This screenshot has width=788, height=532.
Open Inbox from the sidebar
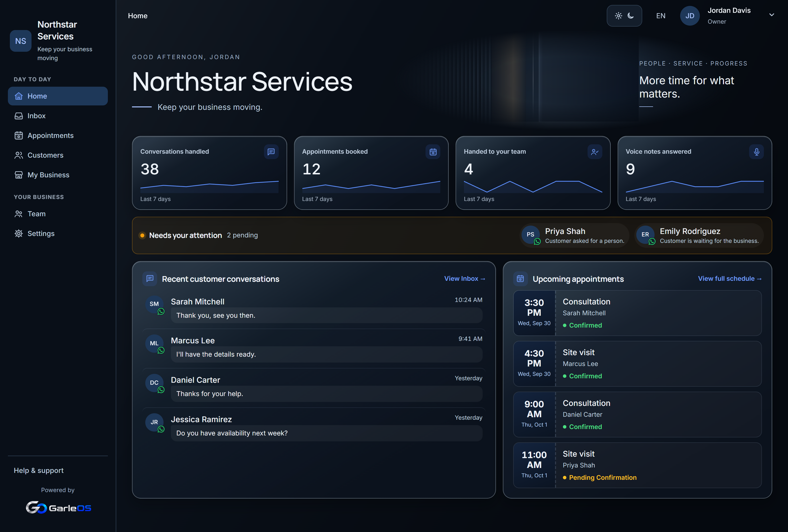pyautogui.click(x=58, y=116)
